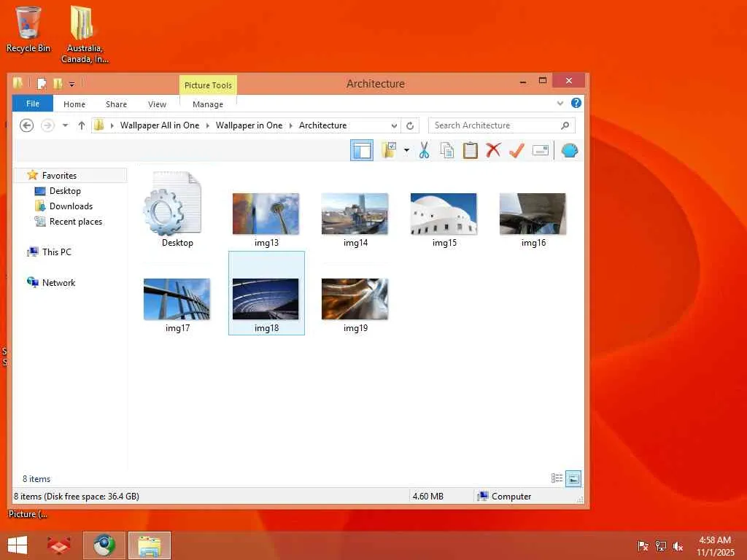Toggle the navigation pane layout button
Image resolution: width=747 pixels, height=560 pixels.
tap(362, 150)
